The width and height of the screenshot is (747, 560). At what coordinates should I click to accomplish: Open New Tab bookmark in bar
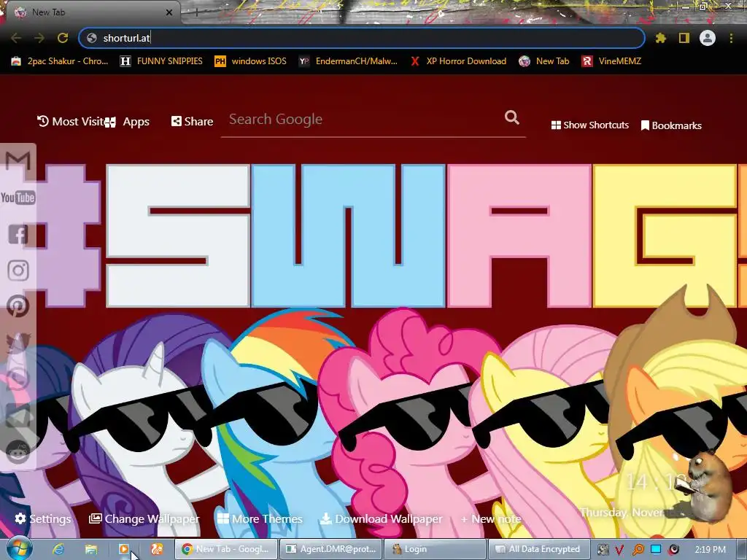(x=544, y=61)
